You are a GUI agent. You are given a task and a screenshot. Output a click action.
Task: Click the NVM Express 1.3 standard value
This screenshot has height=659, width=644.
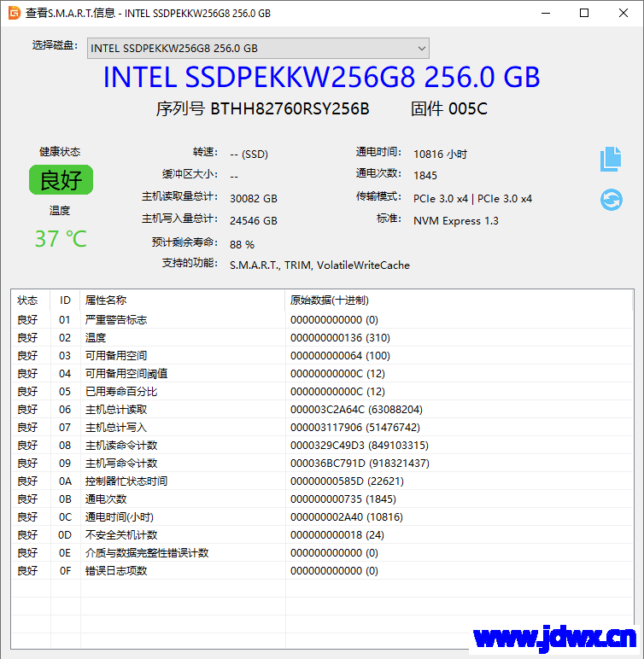click(456, 220)
